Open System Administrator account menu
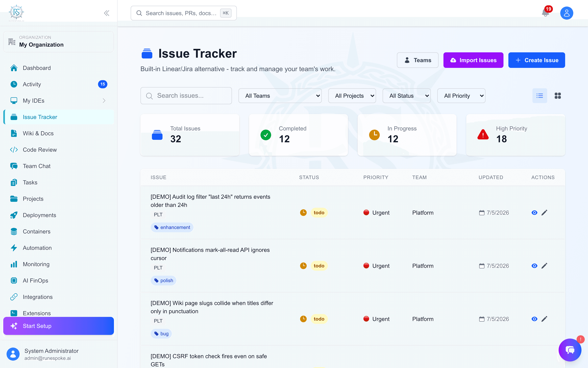The height and width of the screenshot is (368, 588). click(x=59, y=354)
